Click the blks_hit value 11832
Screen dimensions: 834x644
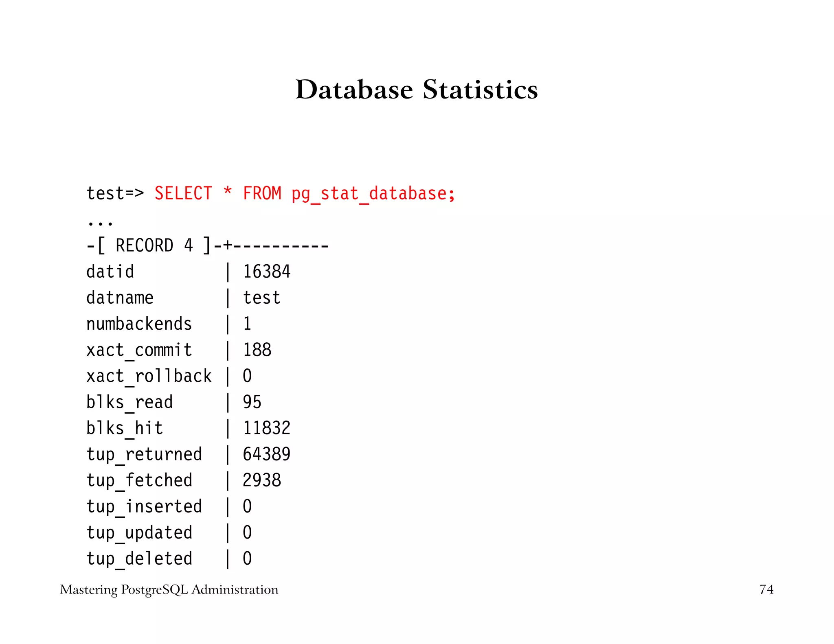pos(266,428)
